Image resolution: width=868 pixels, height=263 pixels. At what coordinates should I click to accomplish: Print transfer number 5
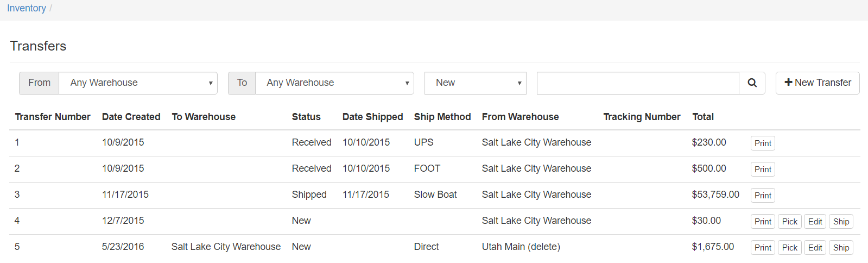click(x=763, y=248)
